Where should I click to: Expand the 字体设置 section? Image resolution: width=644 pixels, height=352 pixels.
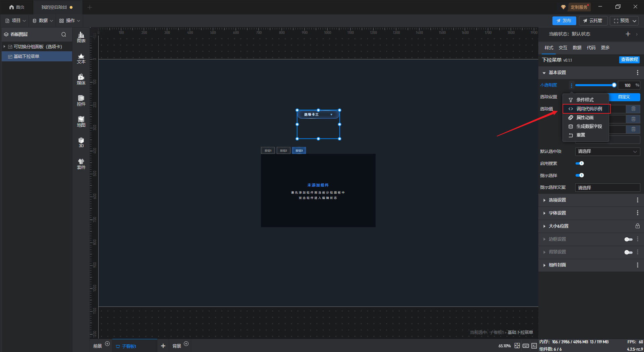(x=557, y=213)
